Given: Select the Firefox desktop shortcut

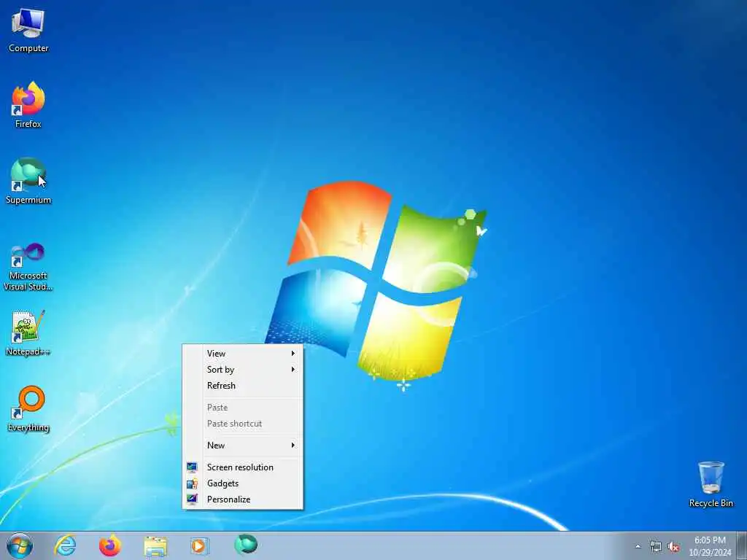Looking at the screenshot, I should (x=28, y=105).
